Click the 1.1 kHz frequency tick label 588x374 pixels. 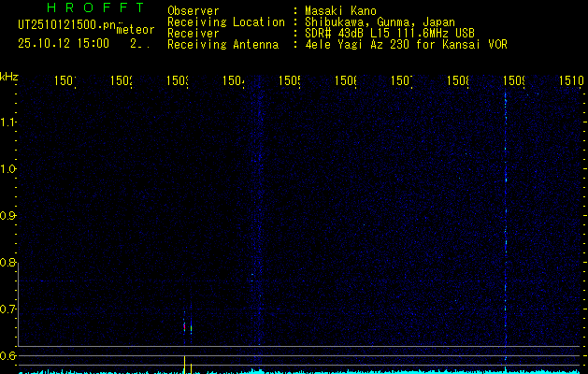pos(7,122)
